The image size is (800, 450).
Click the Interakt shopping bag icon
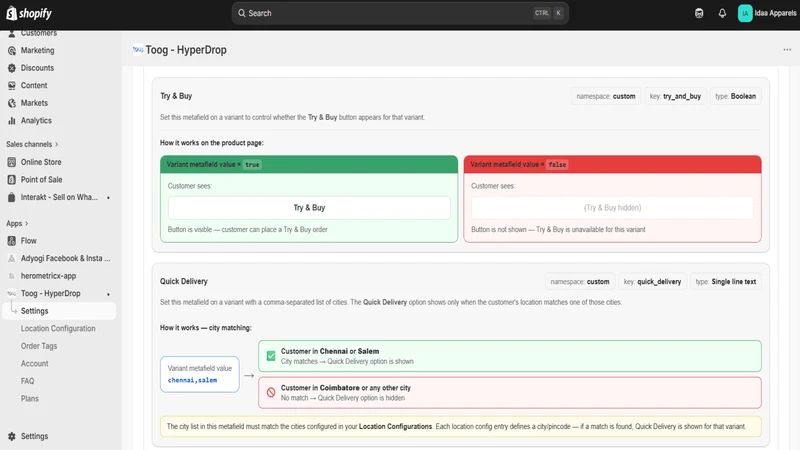[x=12, y=197]
